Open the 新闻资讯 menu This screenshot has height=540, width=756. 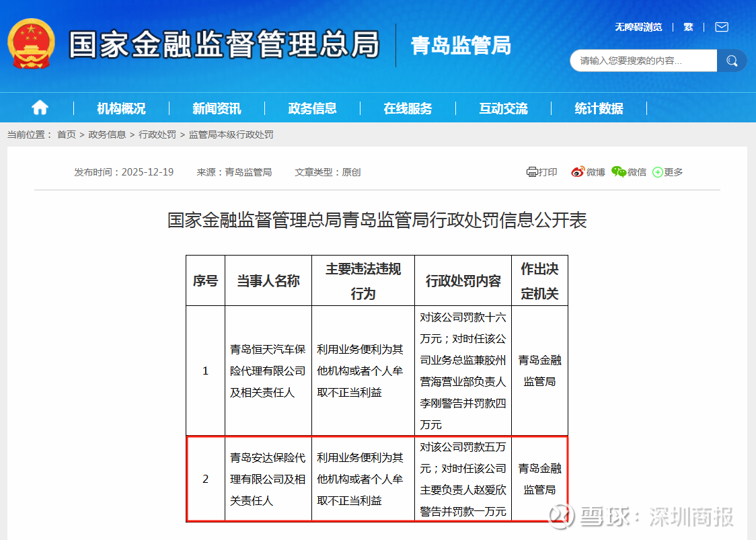[217, 108]
